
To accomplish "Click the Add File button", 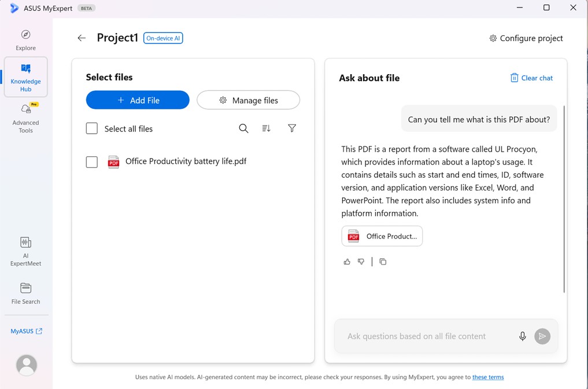I will click(138, 100).
